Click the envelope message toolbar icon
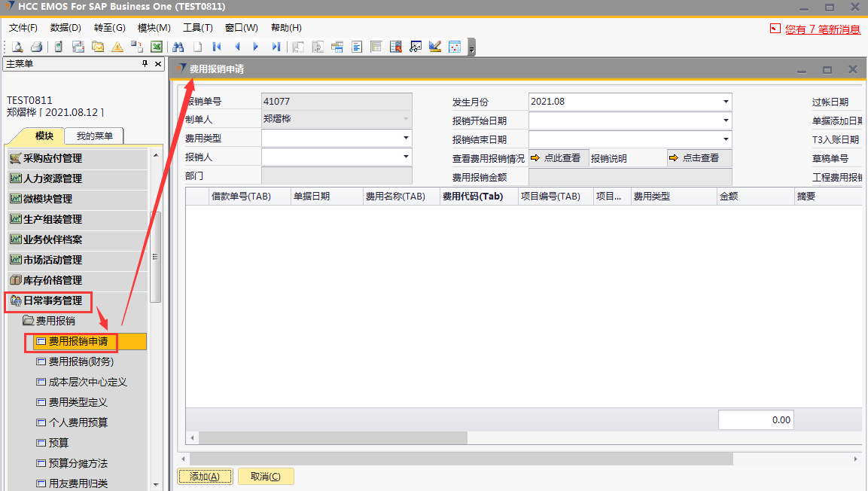 pos(98,47)
